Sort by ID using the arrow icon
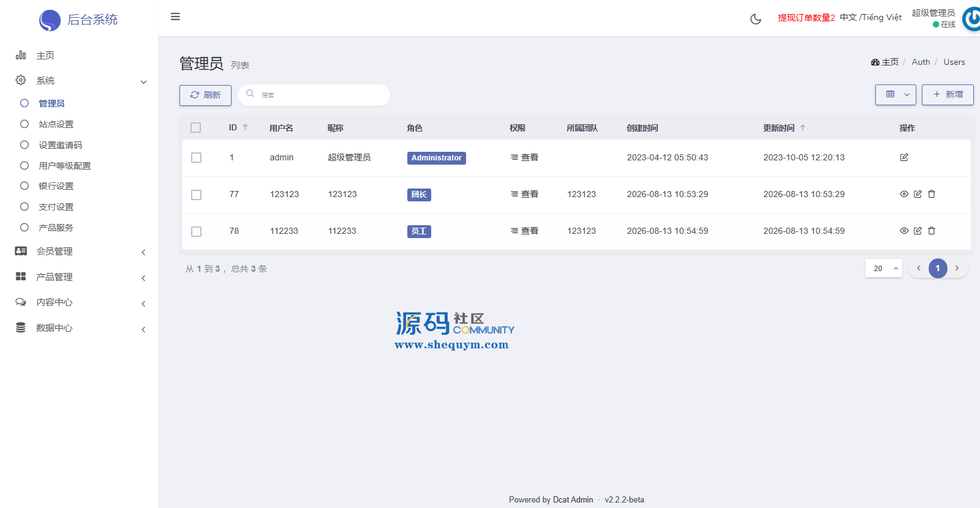Image resolution: width=980 pixels, height=508 pixels. click(246, 127)
